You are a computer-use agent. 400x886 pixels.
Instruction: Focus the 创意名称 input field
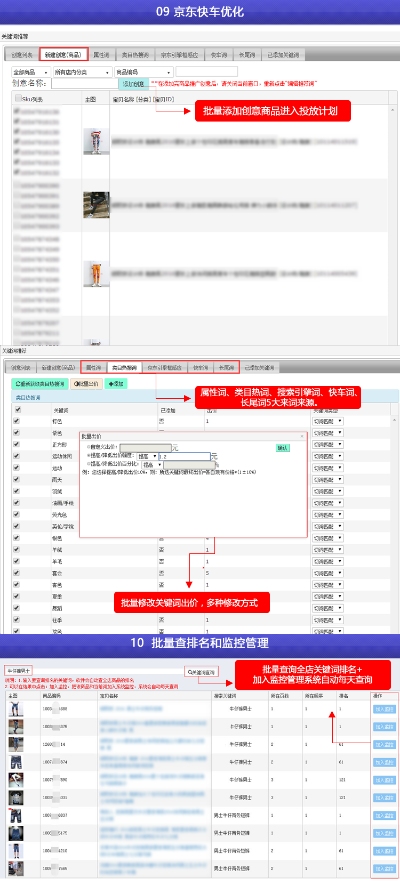coord(84,84)
